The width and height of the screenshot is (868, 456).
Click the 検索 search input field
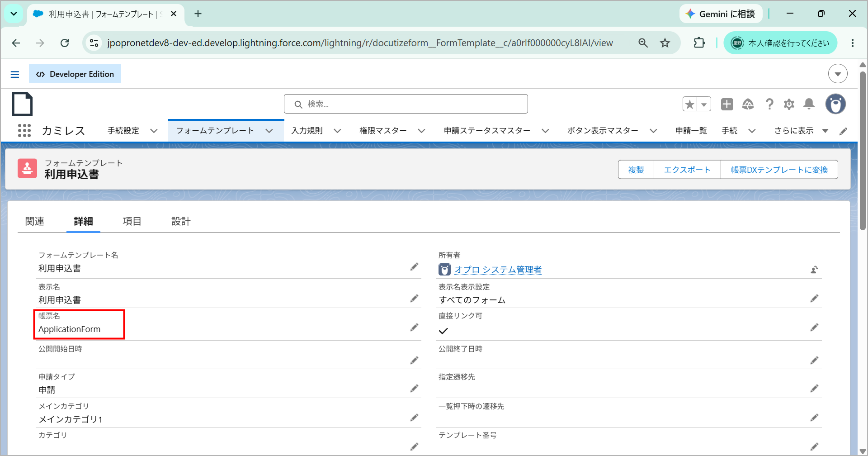pyautogui.click(x=406, y=104)
